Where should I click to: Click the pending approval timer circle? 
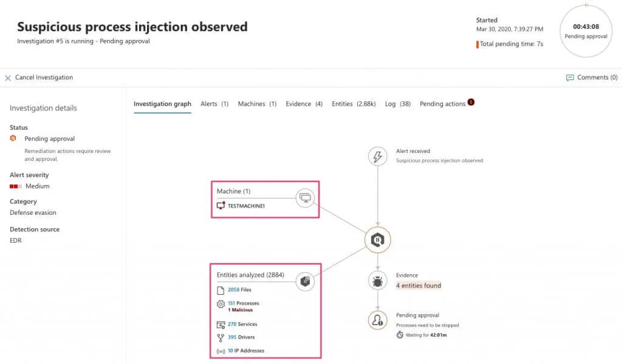pos(586,31)
